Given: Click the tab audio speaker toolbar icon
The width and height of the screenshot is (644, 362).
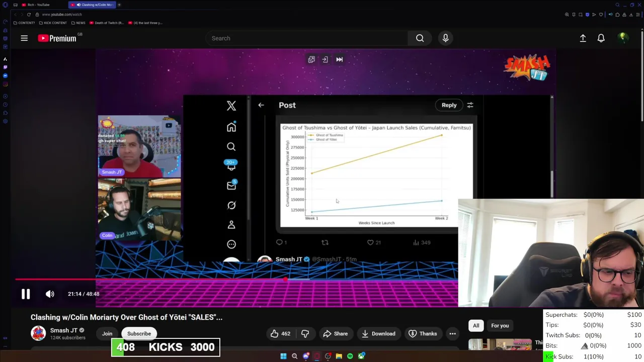Looking at the screenshot, I should [611, 15].
